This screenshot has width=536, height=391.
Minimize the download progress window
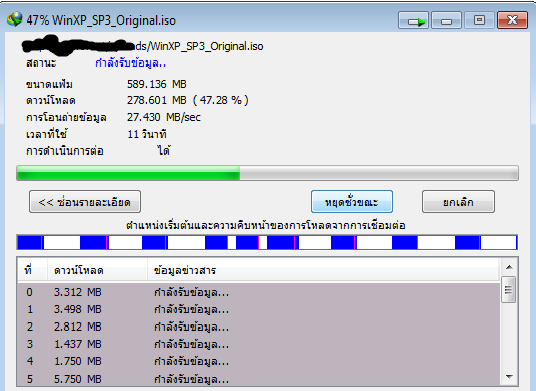tap(446, 21)
